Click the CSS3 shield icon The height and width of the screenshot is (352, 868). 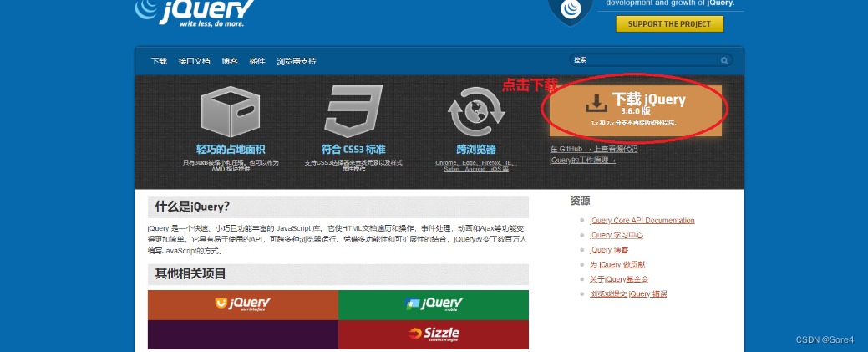click(x=353, y=111)
